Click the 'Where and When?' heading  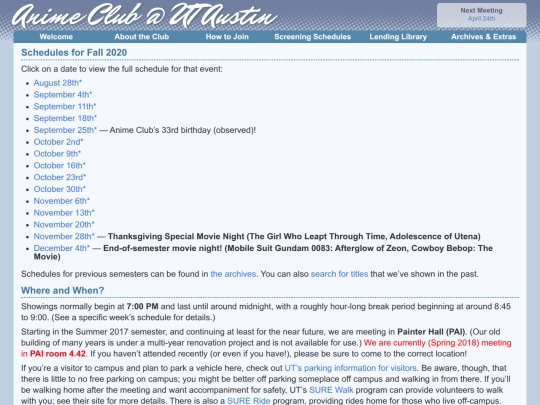(62, 290)
